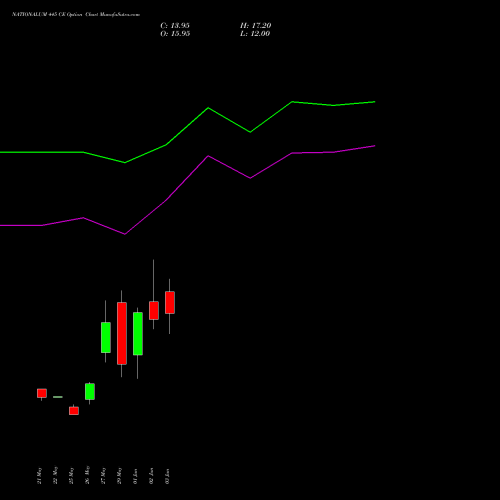Click the 25 May date label
Screen dimensions: 500x500
(71, 476)
